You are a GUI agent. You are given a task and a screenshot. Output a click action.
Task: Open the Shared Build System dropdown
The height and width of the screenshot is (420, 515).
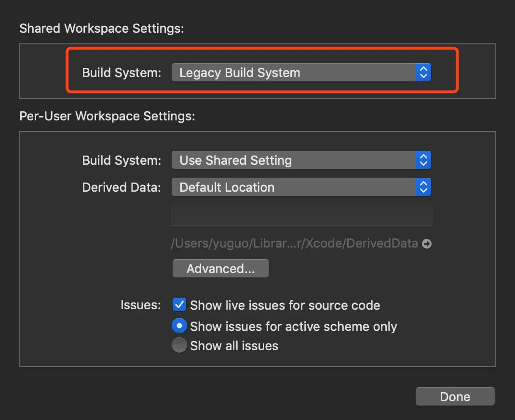(x=301, y=73)
